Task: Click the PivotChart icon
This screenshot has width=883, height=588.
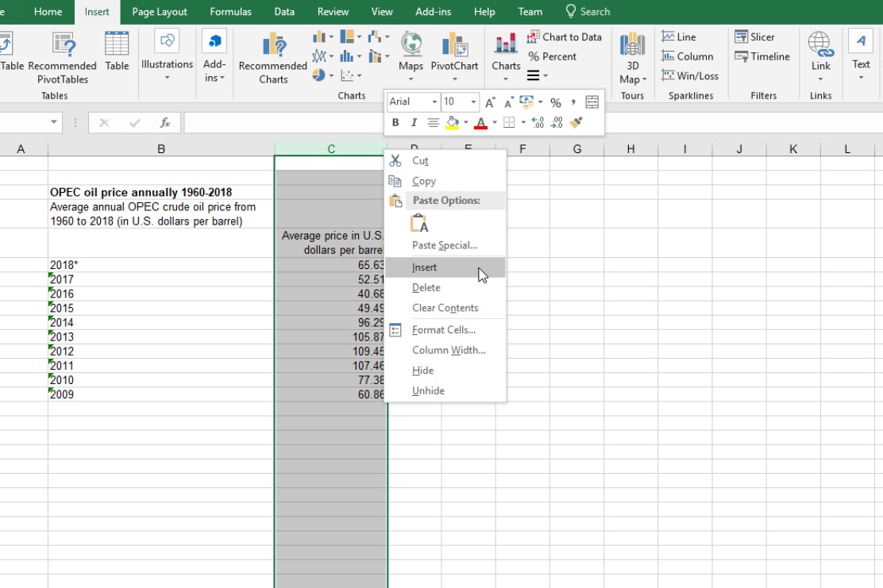Action: [454, 44]
